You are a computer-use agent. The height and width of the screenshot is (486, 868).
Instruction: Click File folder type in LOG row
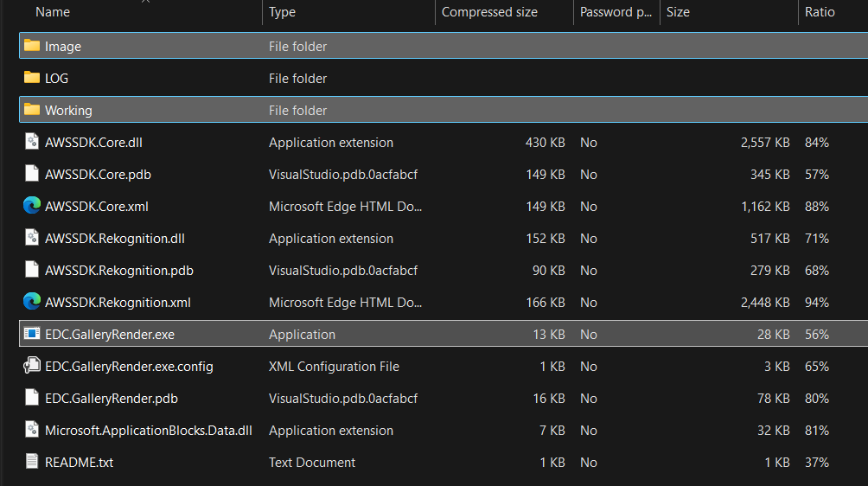[x=297, y=79]
